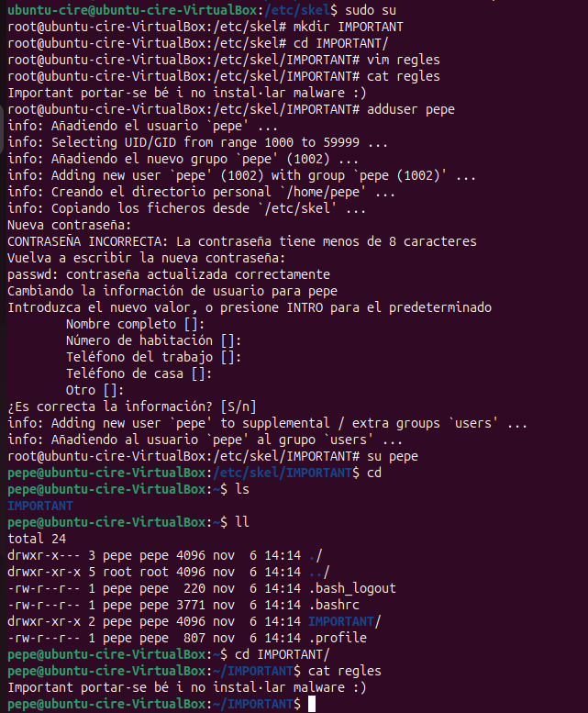Image resolution: width=588 pixels, height=713 pixels.
Task: Click the "Número de habitación []:" field line
Action: pyautogui.click(x=147, y=340)
